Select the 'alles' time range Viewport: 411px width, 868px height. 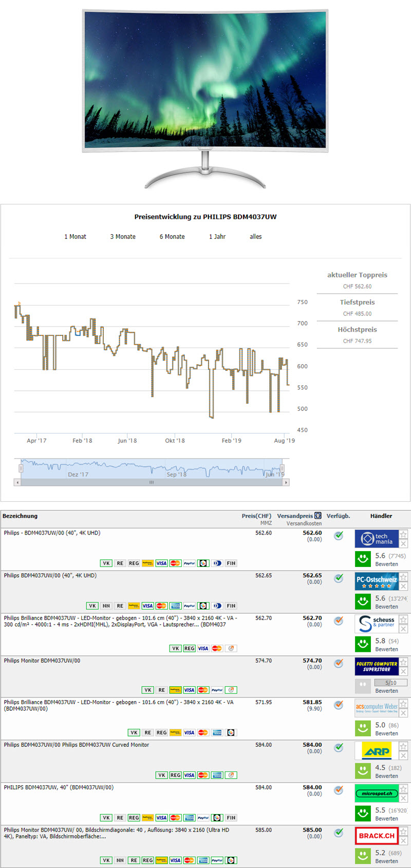click(x=255, y=237)
